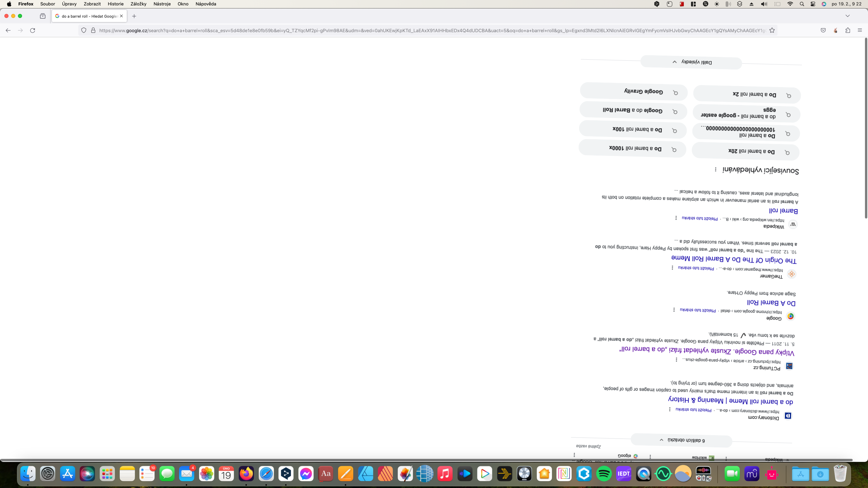Bookmark this page with the star icon
Image resolution: width=868 pixels, height=488 pixels.
pyautogui.click(x=772, y=30)
